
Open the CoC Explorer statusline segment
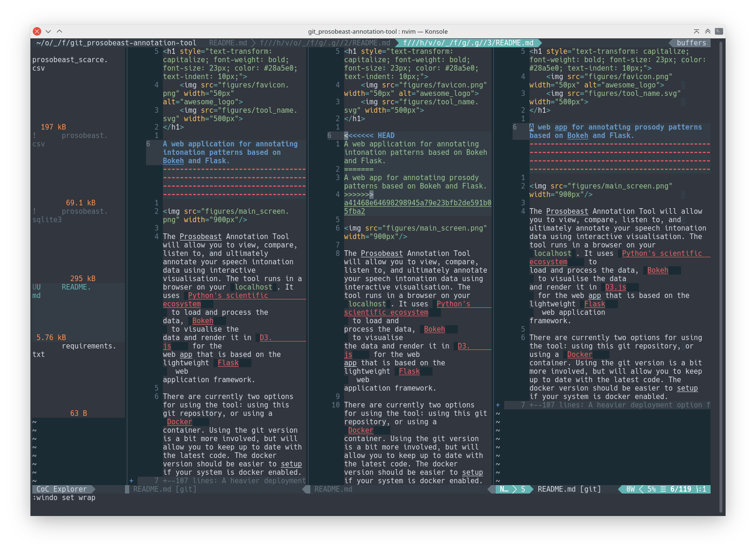pos(61,489)
